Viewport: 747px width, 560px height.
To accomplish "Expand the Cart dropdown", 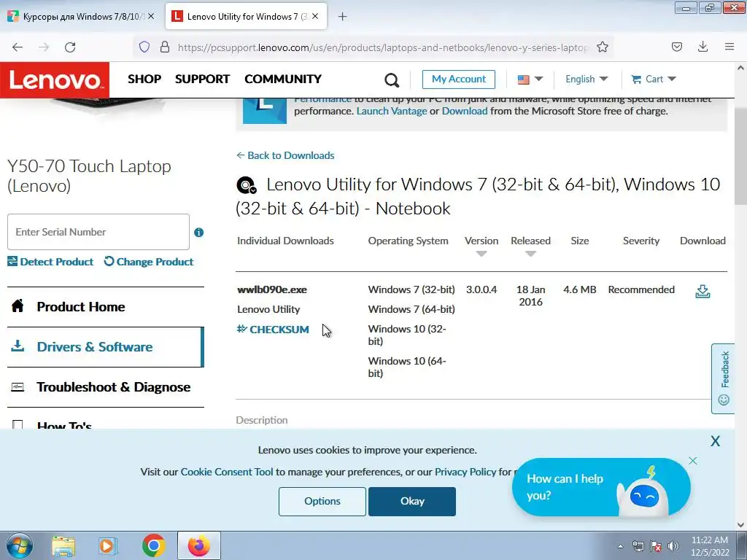I will [654, 79].
